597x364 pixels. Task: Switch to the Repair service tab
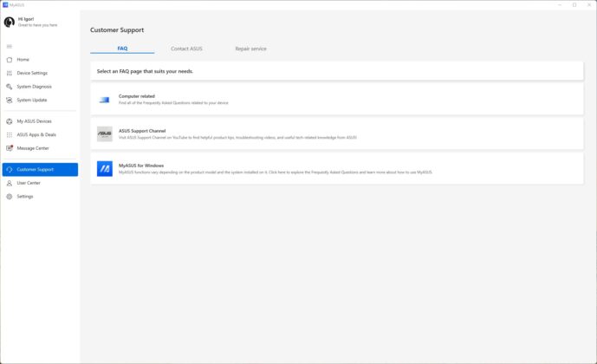pos(250,49)
